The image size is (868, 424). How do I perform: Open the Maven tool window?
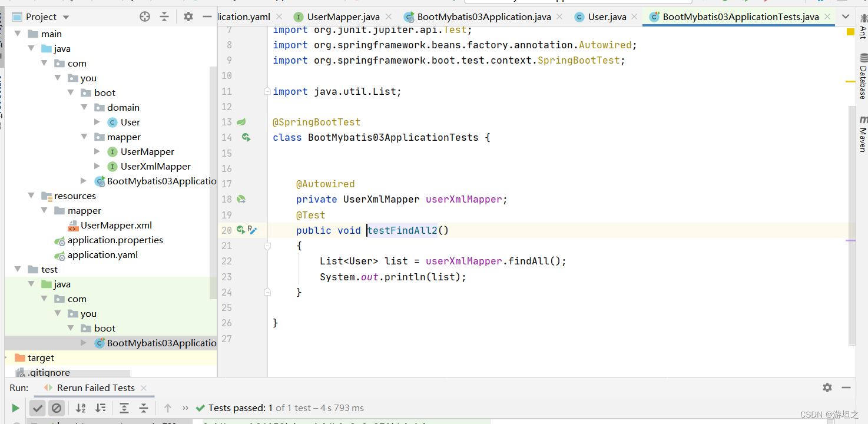tap(863, 134)
